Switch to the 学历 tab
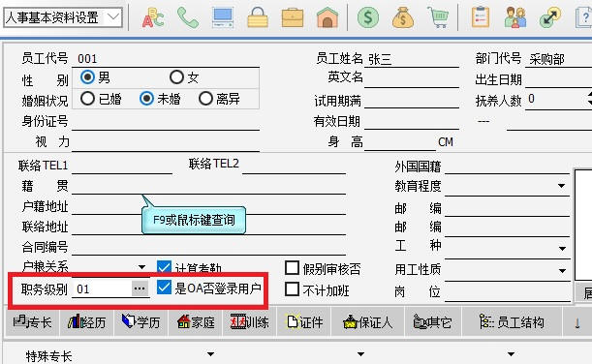Image resolution: width=592 pixels, height=364 pixels. [140, 322]
